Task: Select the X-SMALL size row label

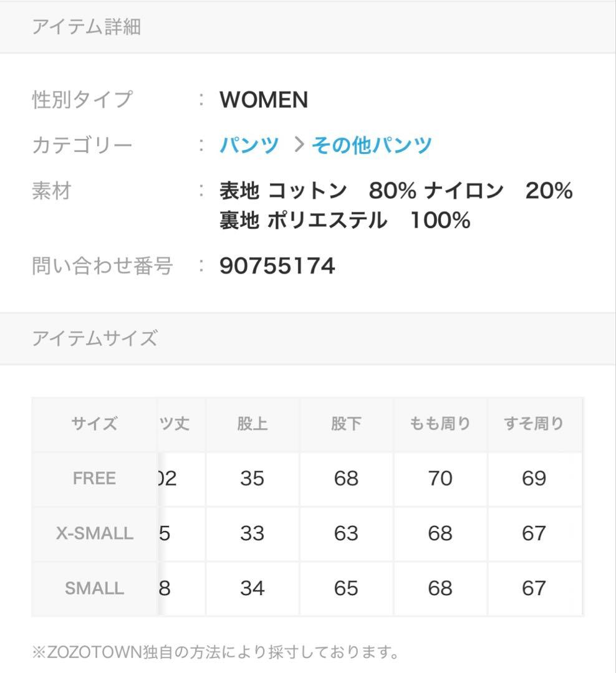Action: [94, 533]
